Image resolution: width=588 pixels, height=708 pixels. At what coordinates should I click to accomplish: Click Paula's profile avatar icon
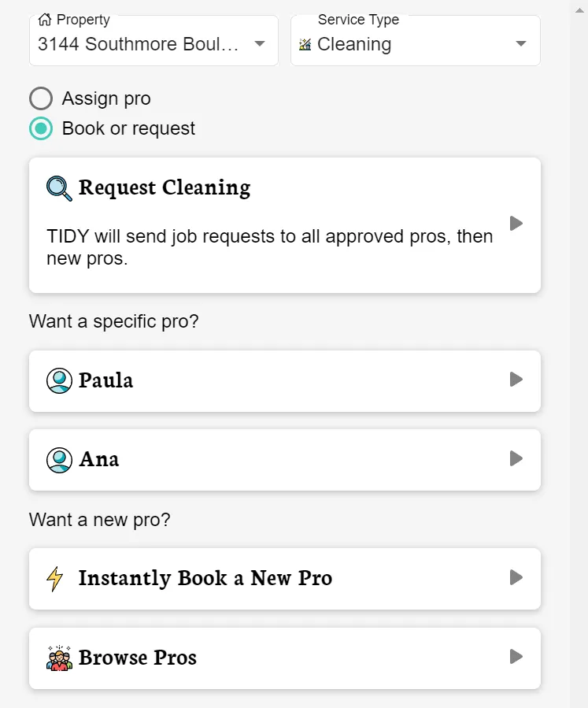[x=59, y=380]
